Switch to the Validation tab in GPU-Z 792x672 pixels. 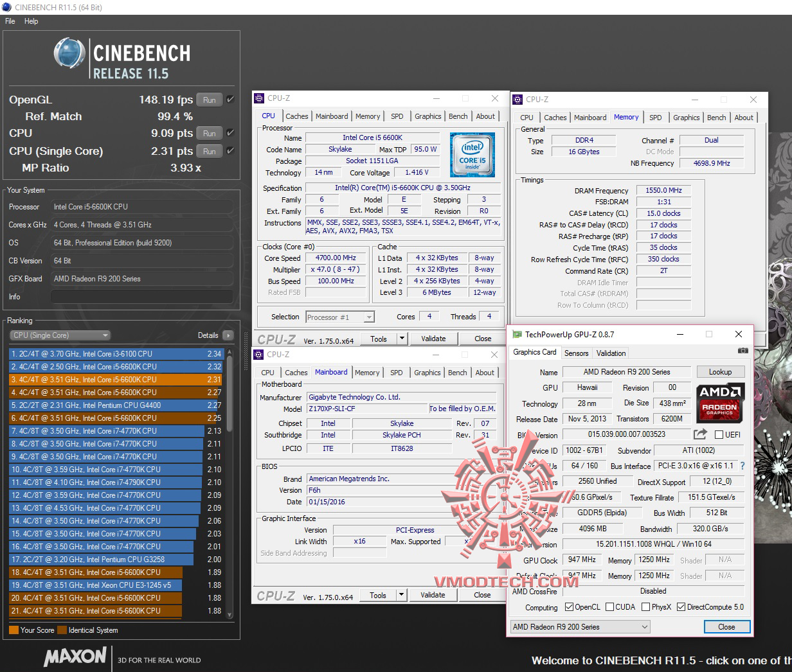coord(611,353)
